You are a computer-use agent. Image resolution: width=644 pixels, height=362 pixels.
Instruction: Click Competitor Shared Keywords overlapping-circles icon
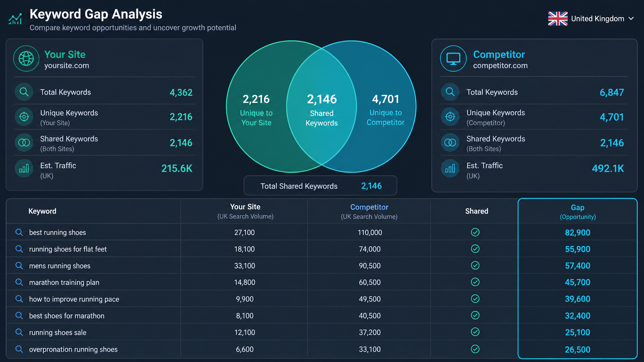(450, 143)
